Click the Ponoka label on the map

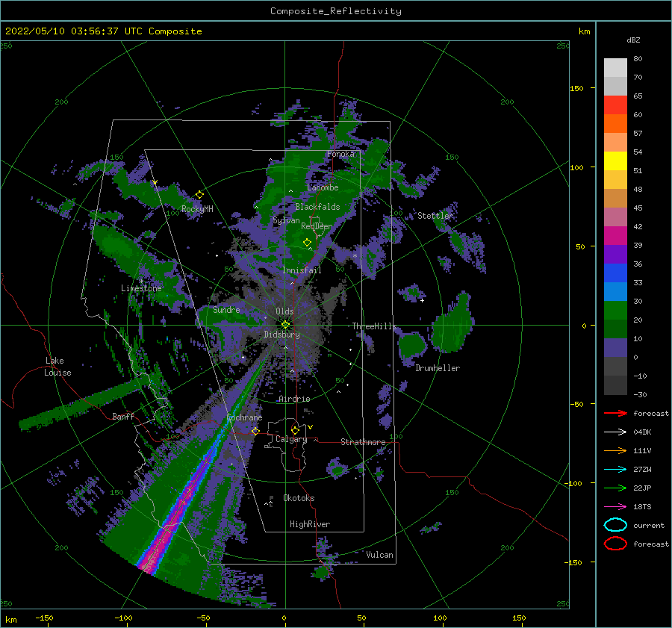pos(340,154)
